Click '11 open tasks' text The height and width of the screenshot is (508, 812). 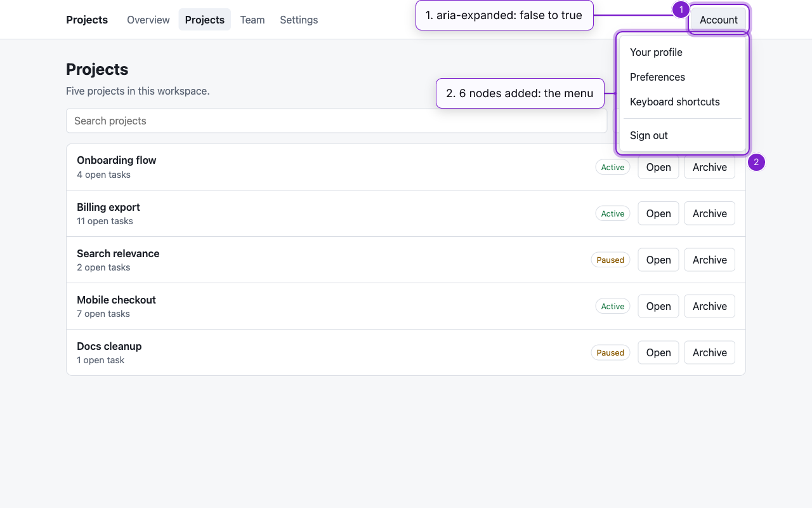coord(105,221)
